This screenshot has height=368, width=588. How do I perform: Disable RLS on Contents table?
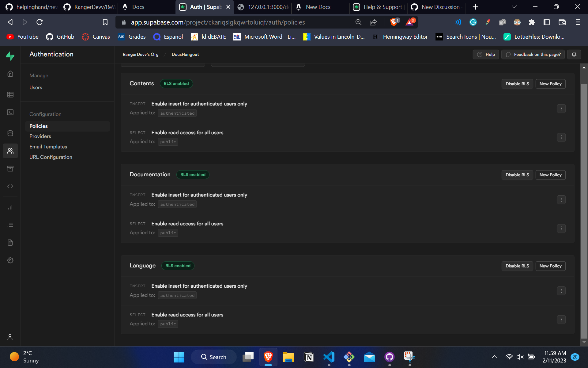(x=517, y=84)
